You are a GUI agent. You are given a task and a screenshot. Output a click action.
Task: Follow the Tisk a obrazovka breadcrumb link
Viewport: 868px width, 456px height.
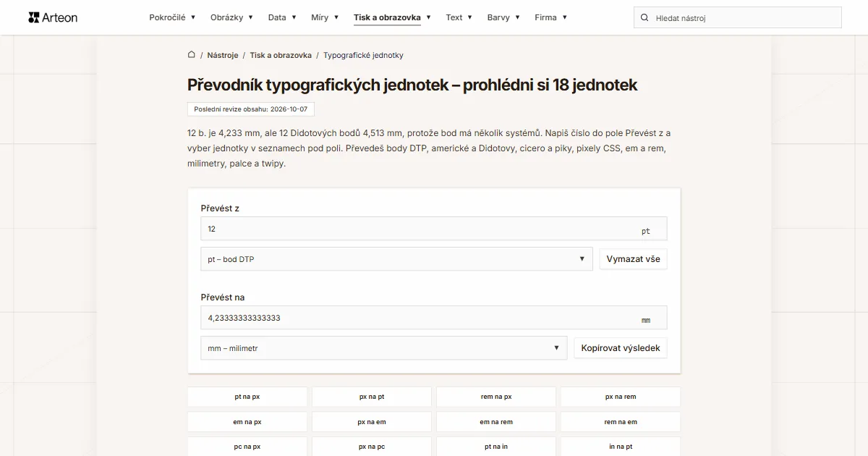pyautogui.click(x=281, y=55)
